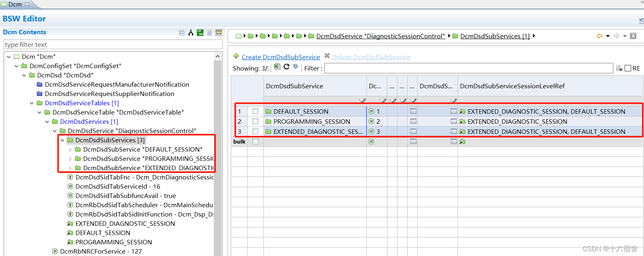Select DcmDsdSidTabSubfuncAvail - true item
The height and width of the screenshot is (256, 644).
click(x=125, y=196)
